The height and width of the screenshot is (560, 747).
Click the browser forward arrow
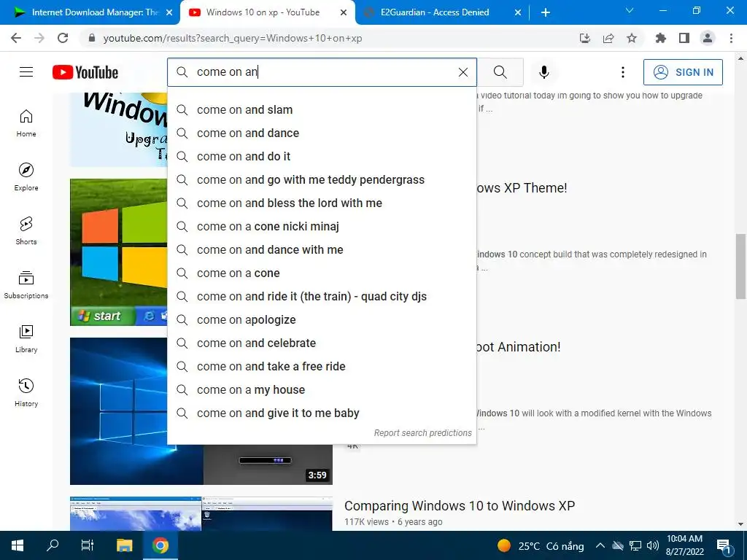(x=39, y=38)
